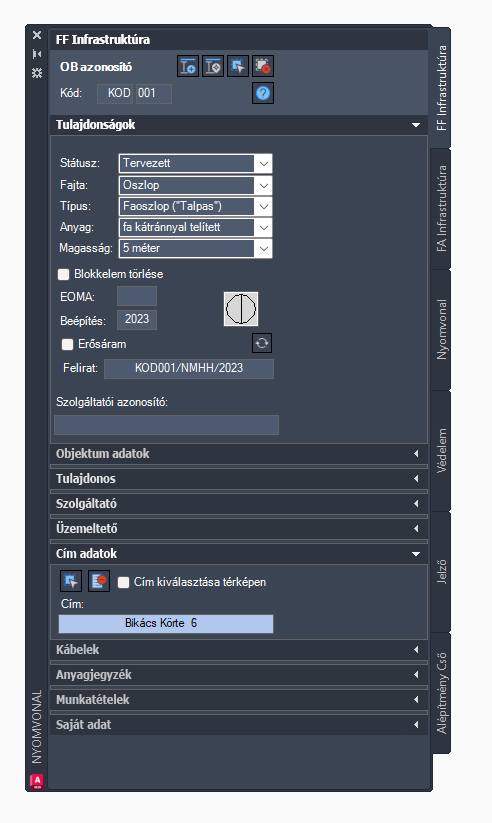The image size is (492, 823).
Task: Switch to the FA Infrastruktúra side tab
Action: (442, 208)
